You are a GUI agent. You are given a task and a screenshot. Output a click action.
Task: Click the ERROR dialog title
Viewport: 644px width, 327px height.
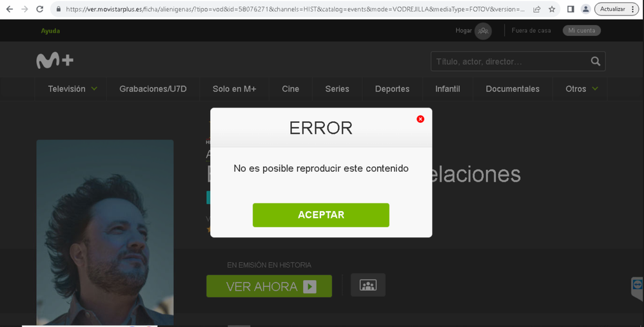click(321, 128)
